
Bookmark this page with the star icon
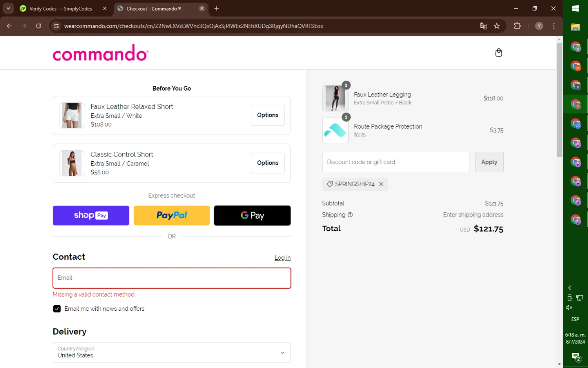click(x=497, y=26)
